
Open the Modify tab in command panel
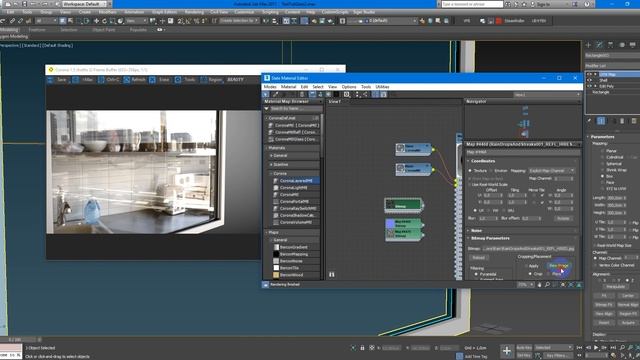(599, 44)
